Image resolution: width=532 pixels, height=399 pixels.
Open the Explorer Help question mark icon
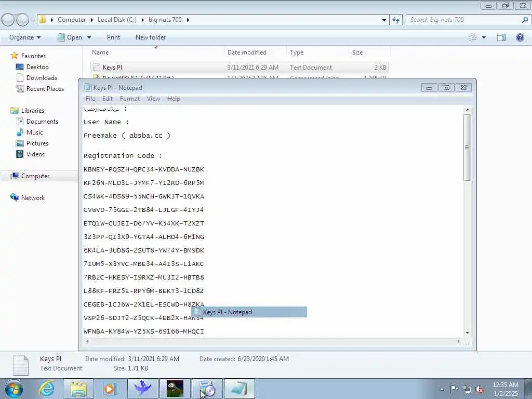520,37
